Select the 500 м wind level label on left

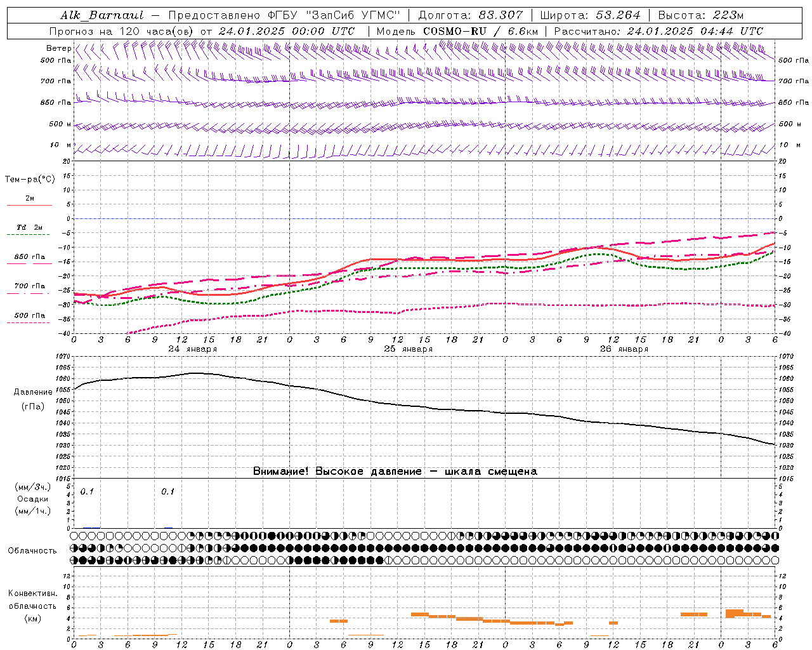click(60, 124)
